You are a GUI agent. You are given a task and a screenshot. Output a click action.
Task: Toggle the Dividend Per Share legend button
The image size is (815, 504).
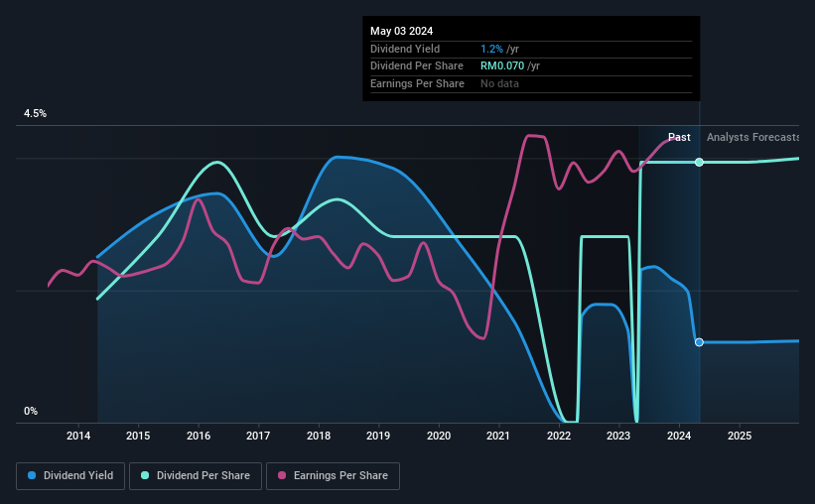[196, 476]
